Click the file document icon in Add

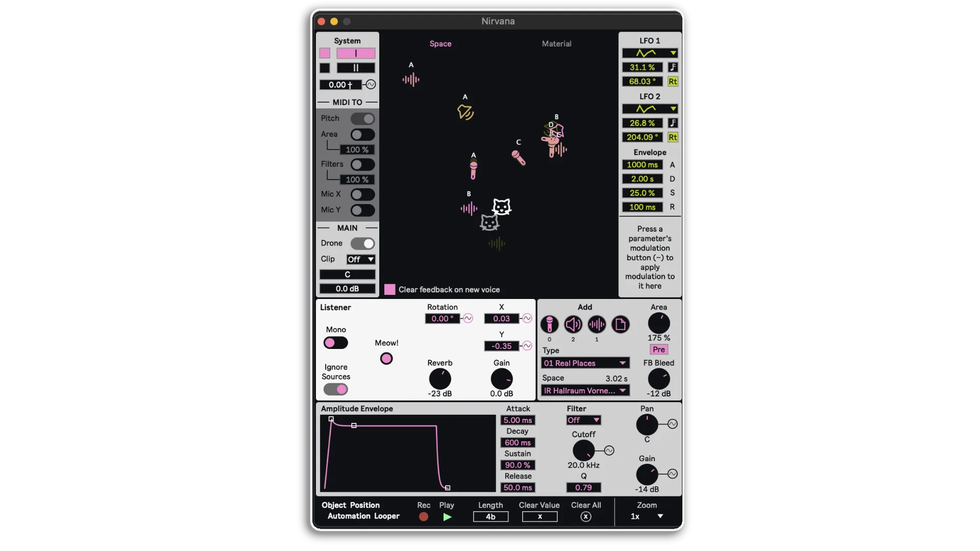(x=620, y=324)
